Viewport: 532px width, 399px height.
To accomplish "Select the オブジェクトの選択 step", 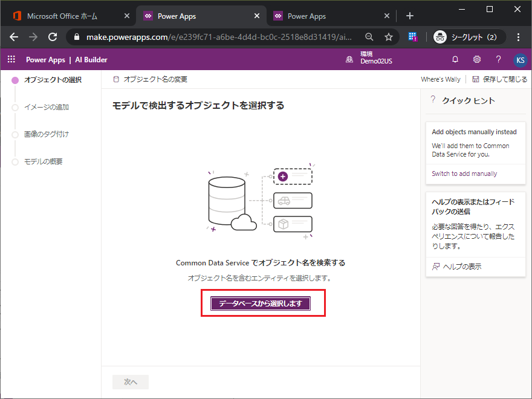I will point(47,80).
